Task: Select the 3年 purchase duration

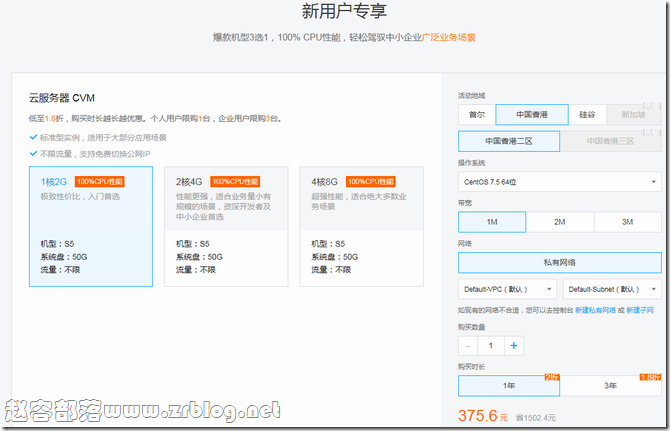Action: pyautogui.click(x=611, y=386)
